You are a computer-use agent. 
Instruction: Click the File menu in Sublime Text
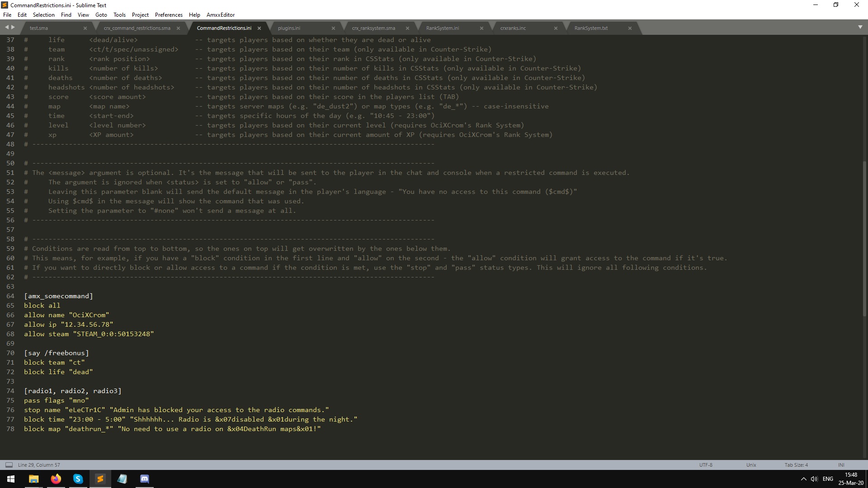[x=7, y=14]
